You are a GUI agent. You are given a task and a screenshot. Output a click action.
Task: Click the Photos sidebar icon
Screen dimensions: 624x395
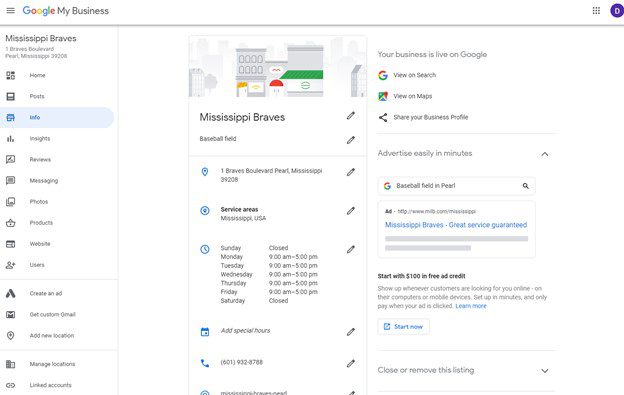[x=11, y=202]
